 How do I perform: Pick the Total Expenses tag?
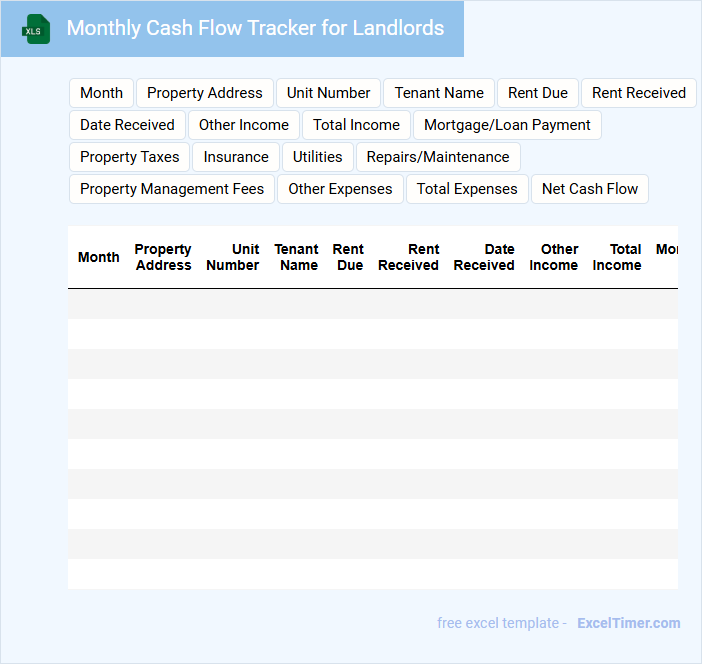pos(467,189)
